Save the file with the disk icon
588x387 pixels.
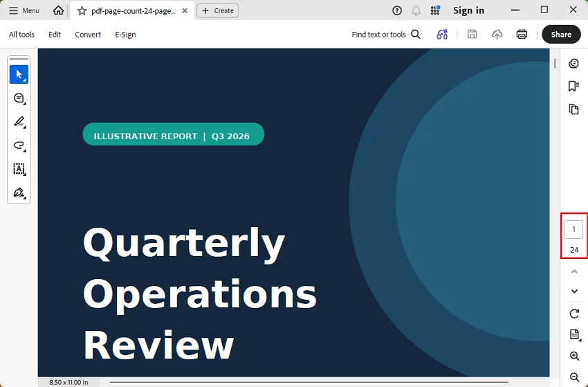pyautogui.click(x=472, y=34)
